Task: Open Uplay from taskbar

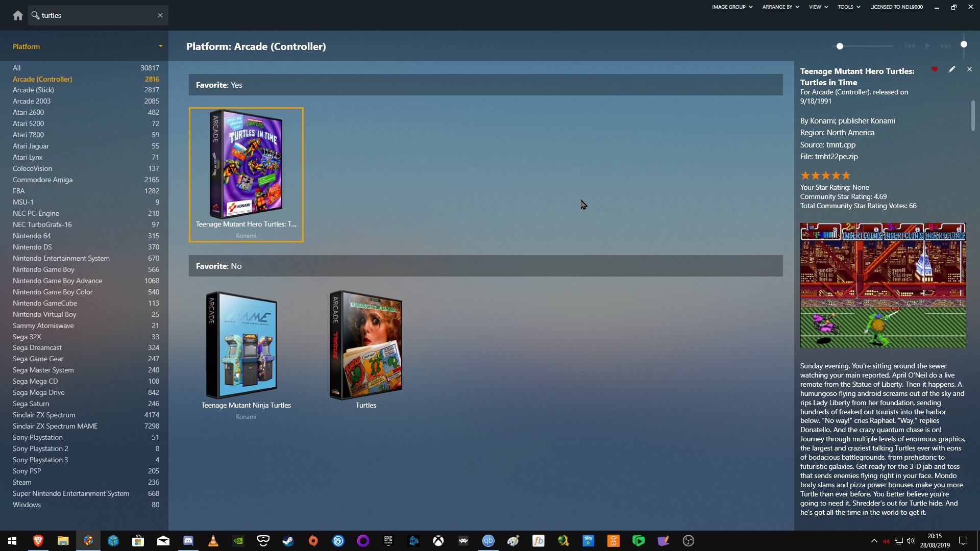Action: (338, 541)
